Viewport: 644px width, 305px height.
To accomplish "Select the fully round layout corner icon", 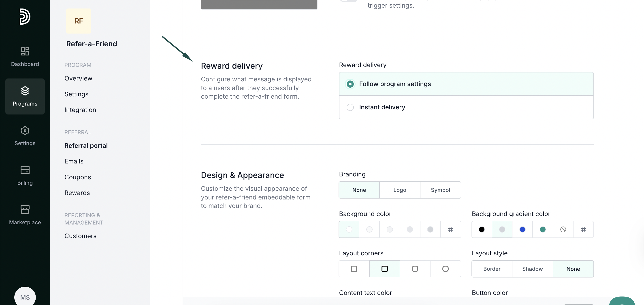I will pos(445,269).
